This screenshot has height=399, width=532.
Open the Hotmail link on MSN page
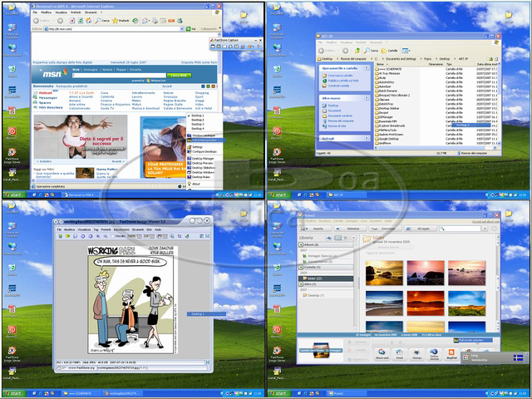pyautogui.click(x=46, y=93)
